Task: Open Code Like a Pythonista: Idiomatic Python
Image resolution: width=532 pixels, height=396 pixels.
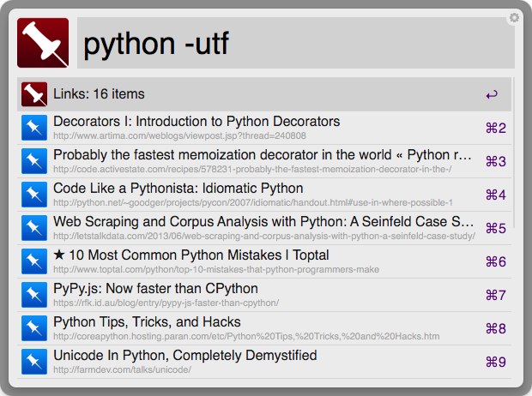Action: (x=178, y=189)
